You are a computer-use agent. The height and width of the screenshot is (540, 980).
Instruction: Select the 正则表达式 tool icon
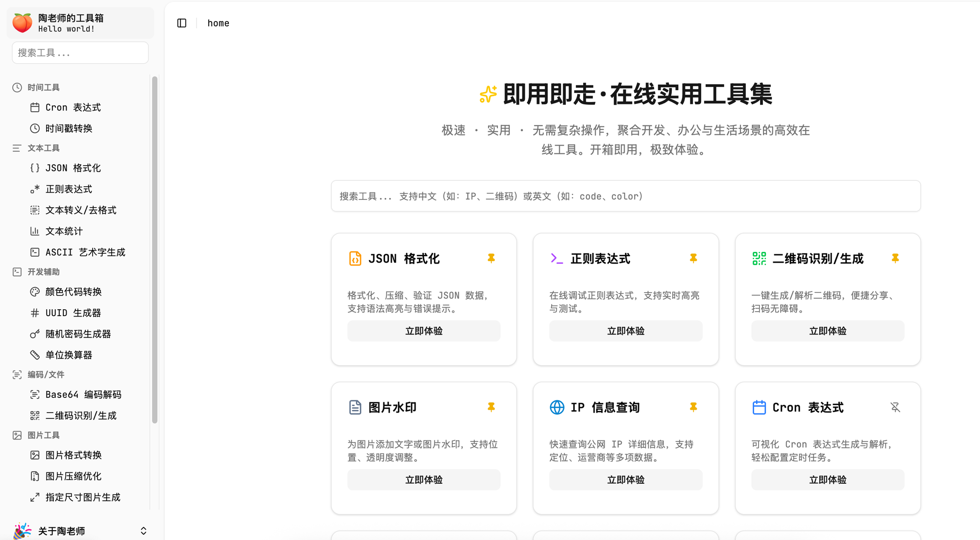point(34,189)
